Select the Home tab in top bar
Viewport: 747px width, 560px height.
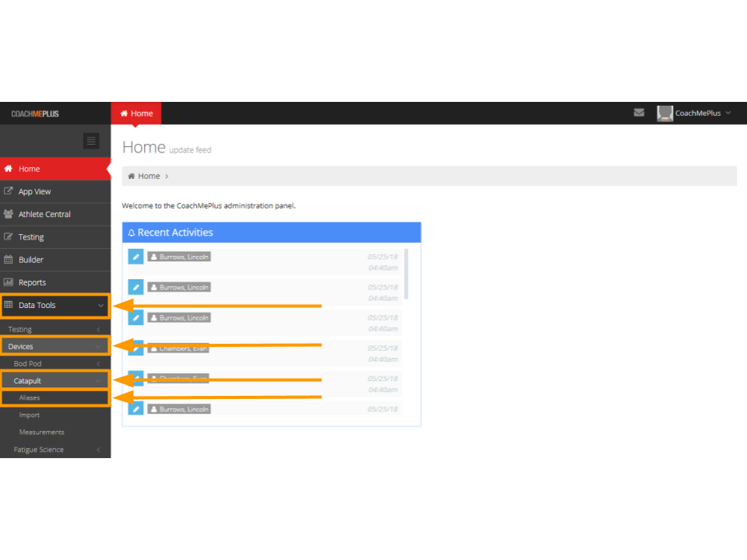point(136,114)
